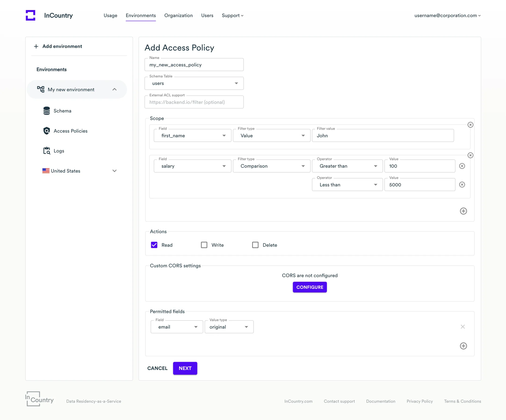Select the Access Policies shield icon
The width and height of the screenshot is (506, 420).
click(46, 130)
